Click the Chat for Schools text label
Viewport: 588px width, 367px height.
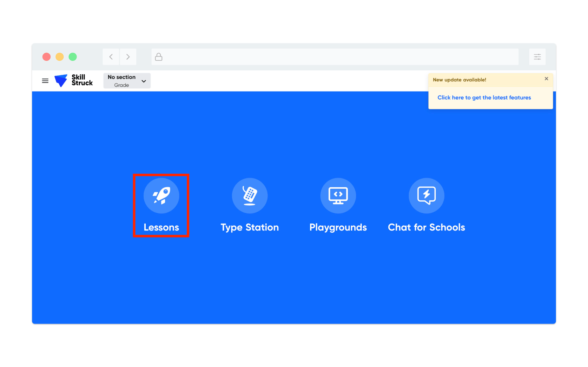coord(426,227)
